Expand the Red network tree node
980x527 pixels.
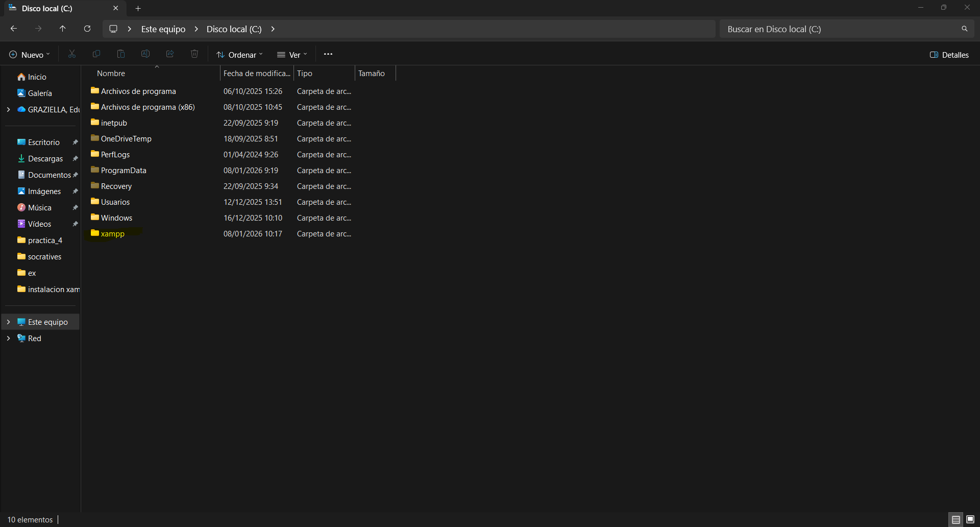(x=8, y=339)
